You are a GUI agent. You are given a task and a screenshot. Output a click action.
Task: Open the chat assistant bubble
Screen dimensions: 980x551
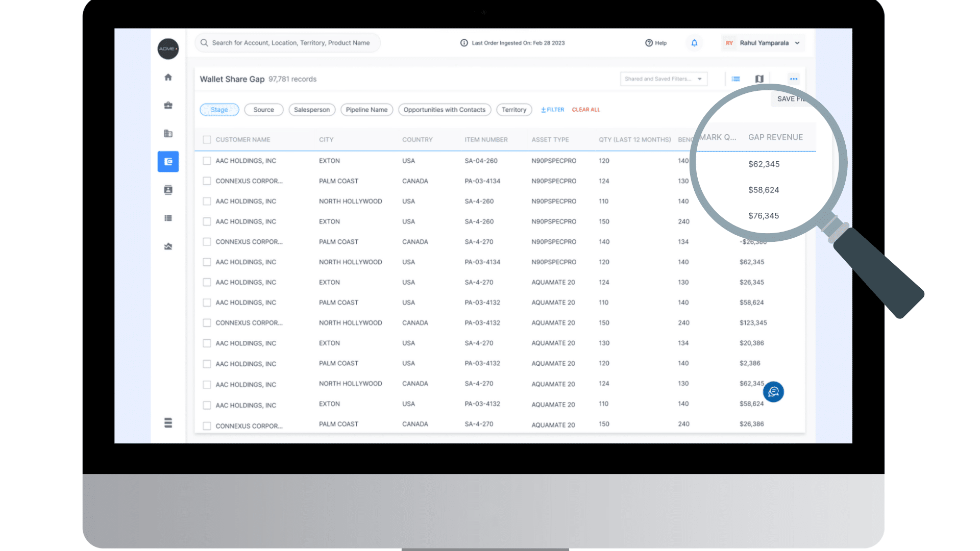773,392
